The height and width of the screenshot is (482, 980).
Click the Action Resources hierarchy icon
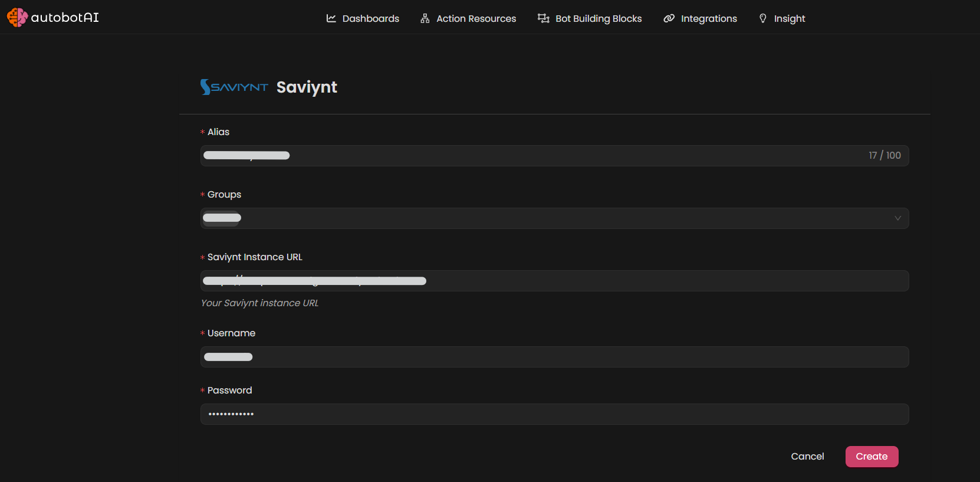click(x=425, y=18)
